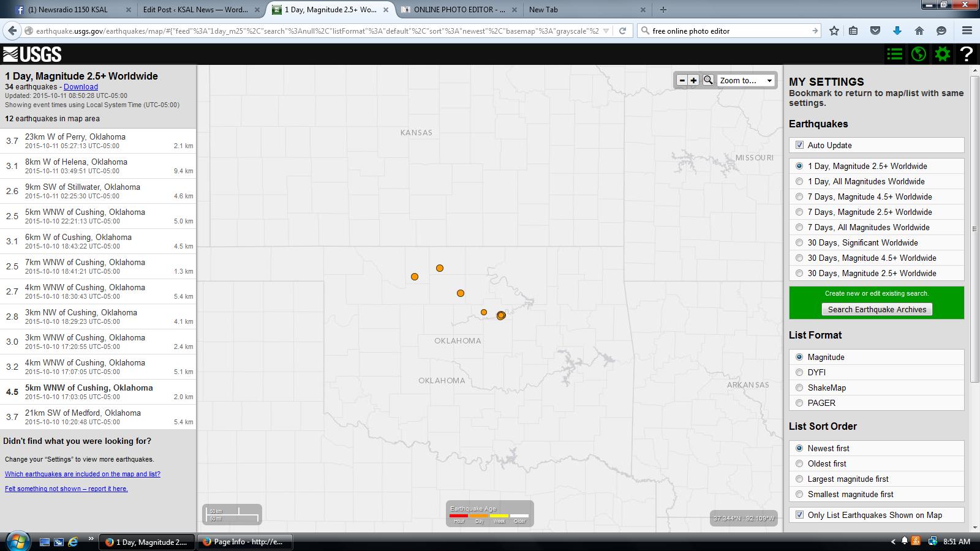The width and height of the screenshot is (980, 551).
Task: Click the help question mark icon
Action: [x=967, y=54]
